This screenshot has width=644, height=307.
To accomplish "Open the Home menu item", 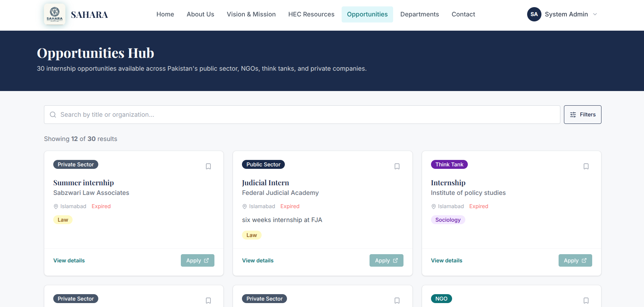I will [x=165, y=14].
